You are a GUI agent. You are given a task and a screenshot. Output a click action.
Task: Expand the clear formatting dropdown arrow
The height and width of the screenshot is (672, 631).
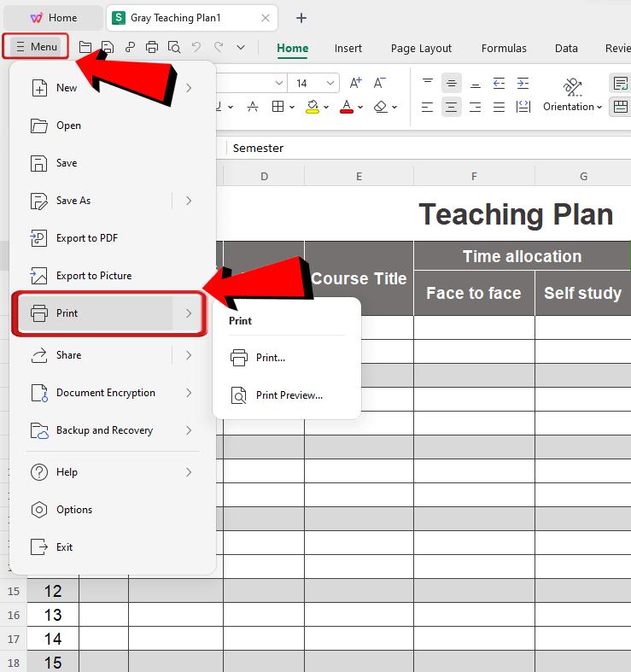pyautogui.click(x=394, y=107)
